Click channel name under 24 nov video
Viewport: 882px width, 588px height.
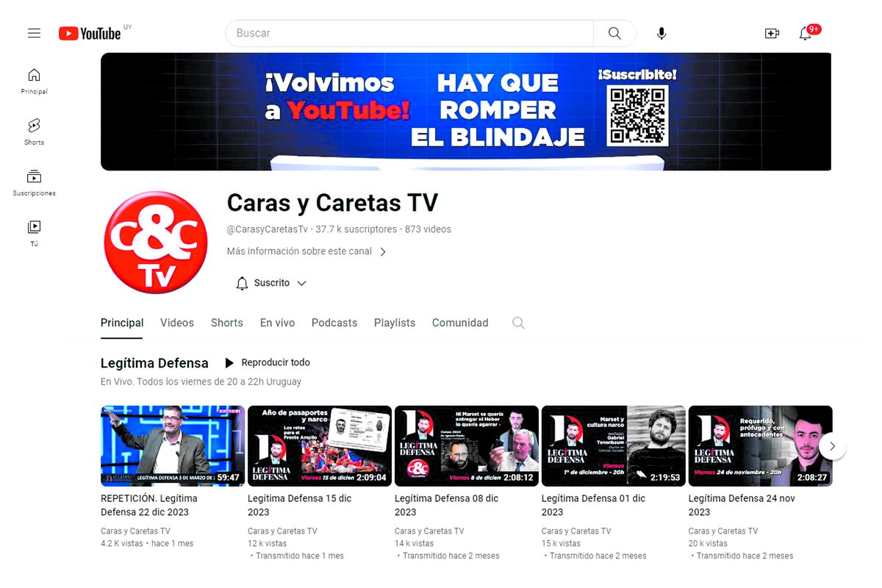point(723,531)
